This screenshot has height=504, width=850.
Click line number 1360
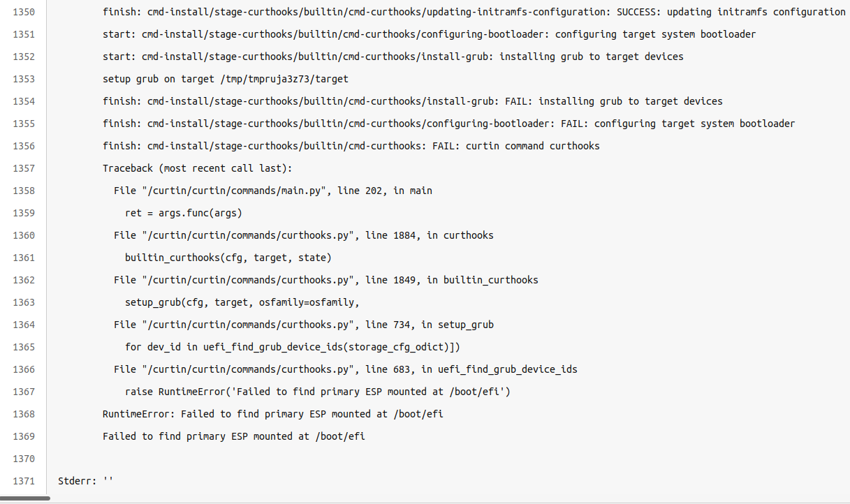[x=24, y=235]
